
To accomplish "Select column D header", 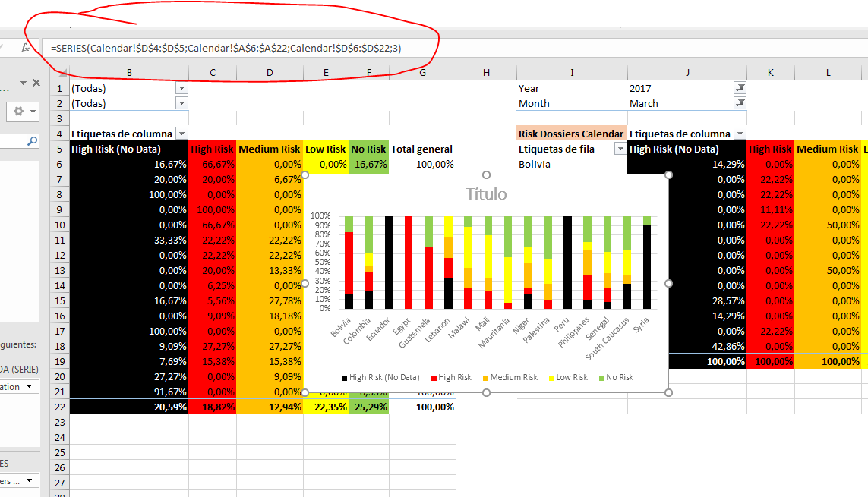I will [x=270, y=72].
